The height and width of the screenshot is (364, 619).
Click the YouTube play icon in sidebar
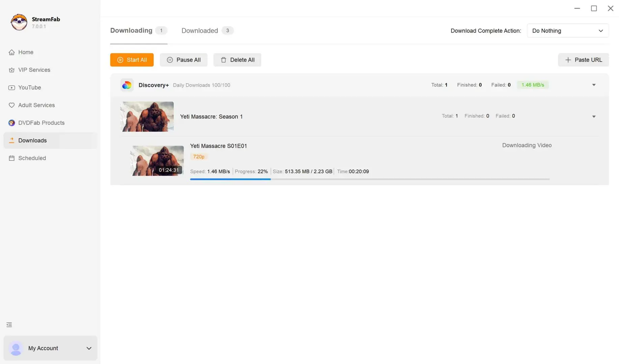[11, 88]
